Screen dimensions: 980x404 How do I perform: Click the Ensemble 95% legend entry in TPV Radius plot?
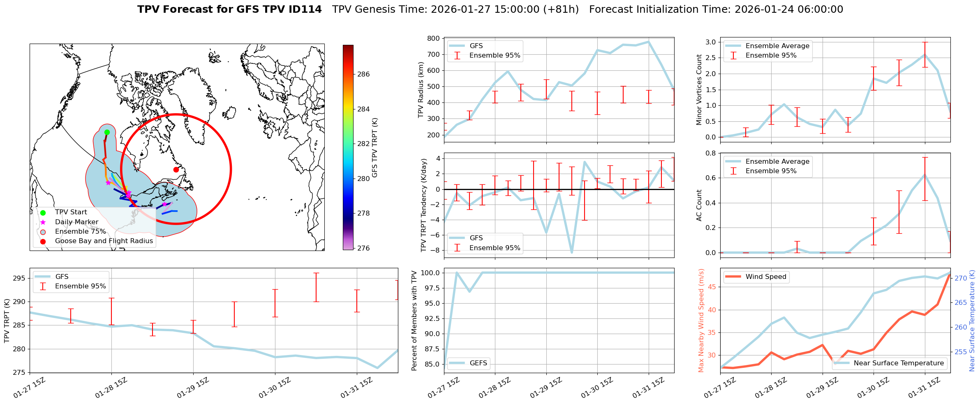(495, 56)
